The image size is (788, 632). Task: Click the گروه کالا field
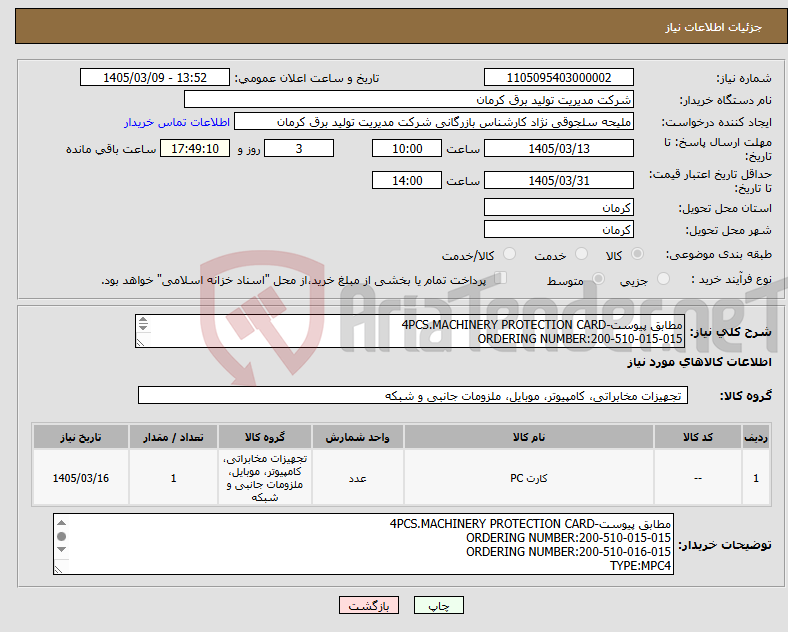413,395
